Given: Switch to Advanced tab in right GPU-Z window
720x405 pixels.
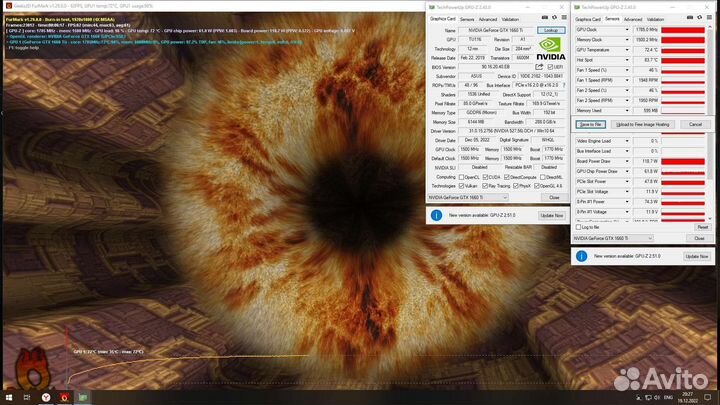Looking at the screenshot, I should (x=633, y=19).
